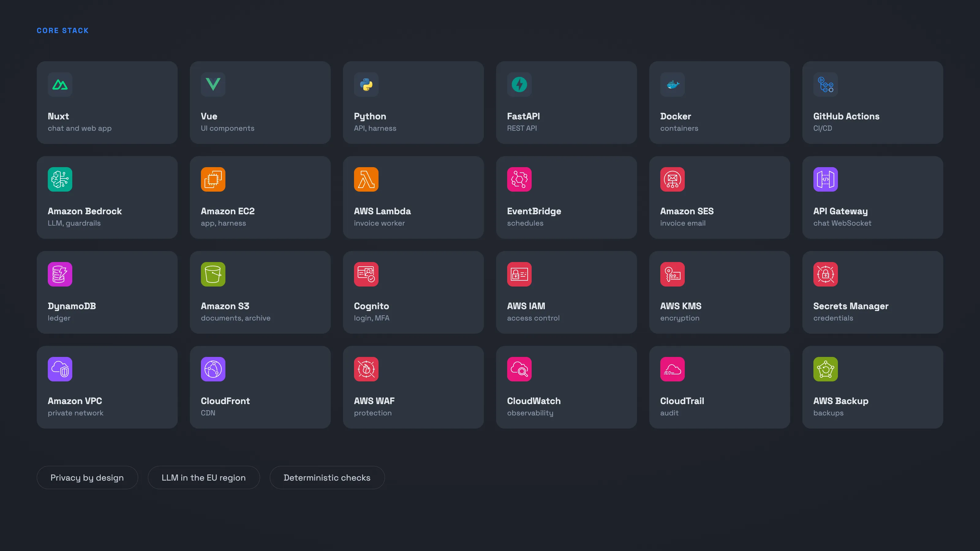The width and height of the screenshot is (980, 551).
Task: Click the EventBridge icon
Action: [x=519, y=179]
